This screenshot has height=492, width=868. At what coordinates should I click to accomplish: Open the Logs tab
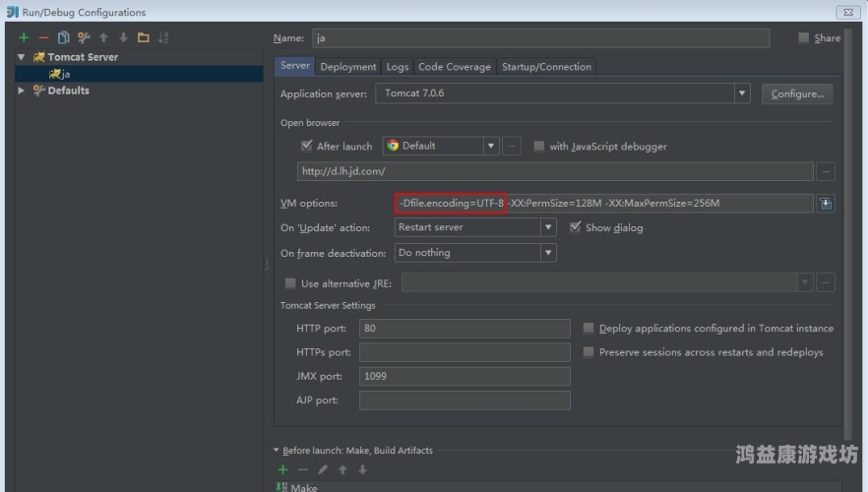[x=398, y=66]
